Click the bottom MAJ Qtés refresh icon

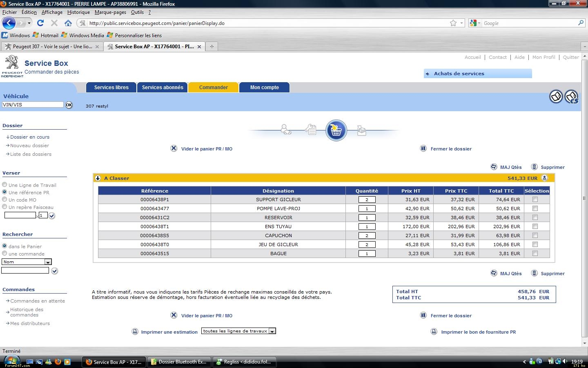coord(494,273)
